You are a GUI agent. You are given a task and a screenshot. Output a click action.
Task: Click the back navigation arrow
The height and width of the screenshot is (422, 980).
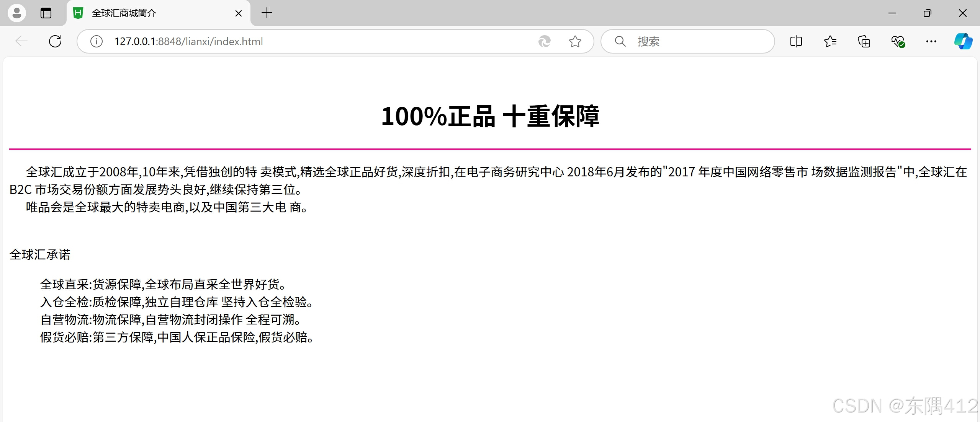coord(21,41)
